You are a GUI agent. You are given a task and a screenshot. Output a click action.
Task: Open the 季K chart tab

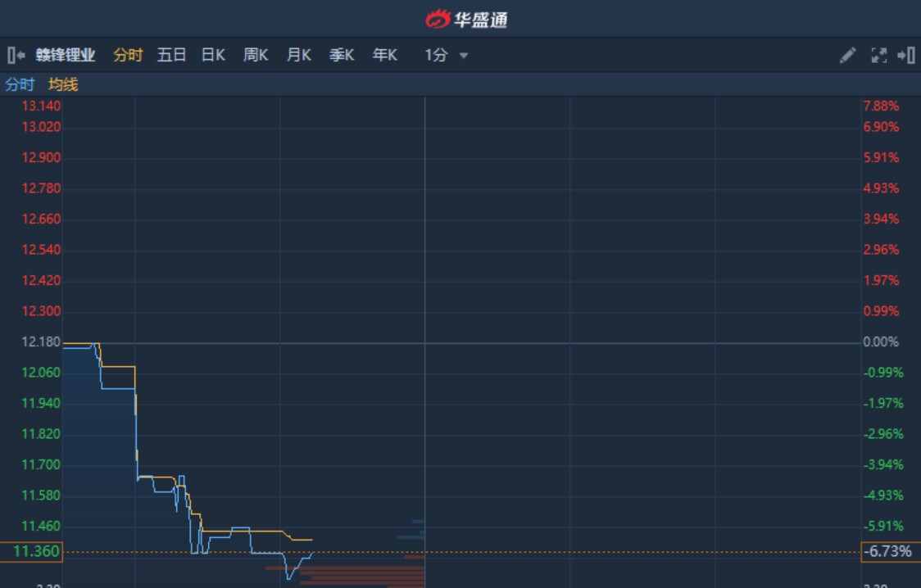coord(342,55)
